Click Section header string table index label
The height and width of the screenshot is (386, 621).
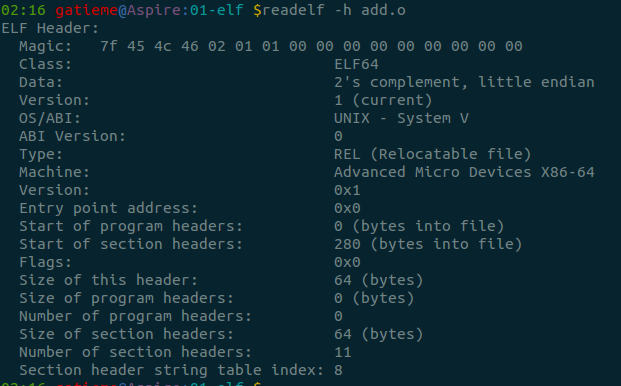(x=171, y=370)
